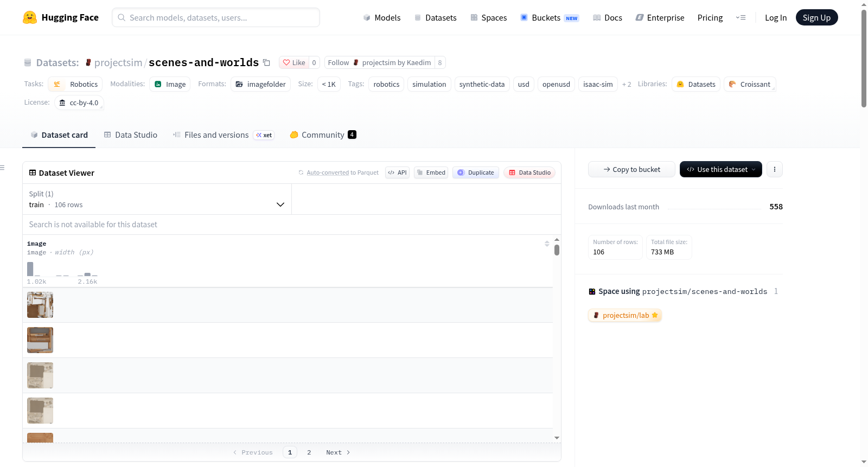Click the Duplicate button in Dataset Viewer

pyautogui.click(x=476, y=172)
